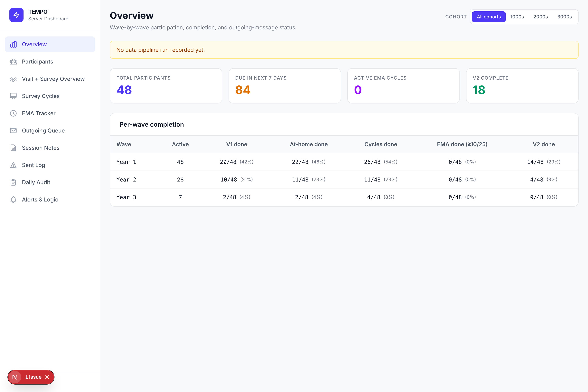Viewport: 588px width, 392px height.
Task: Open the Survey Cycles section
Action: [50, 96]
